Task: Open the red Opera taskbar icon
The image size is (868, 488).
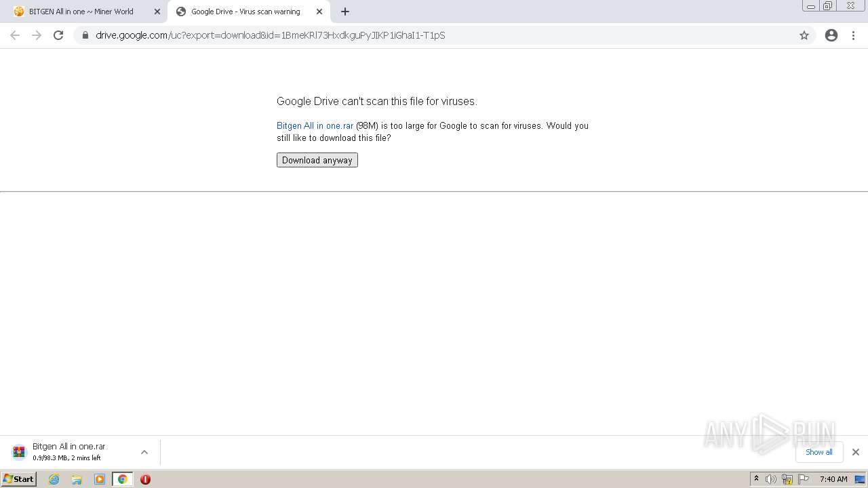Action: 145,479
